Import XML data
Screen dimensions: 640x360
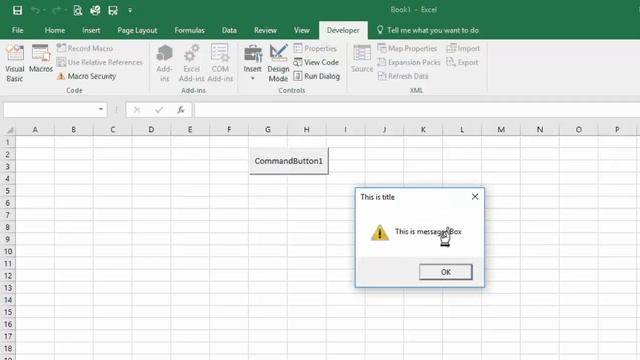[x=463, y=48]
